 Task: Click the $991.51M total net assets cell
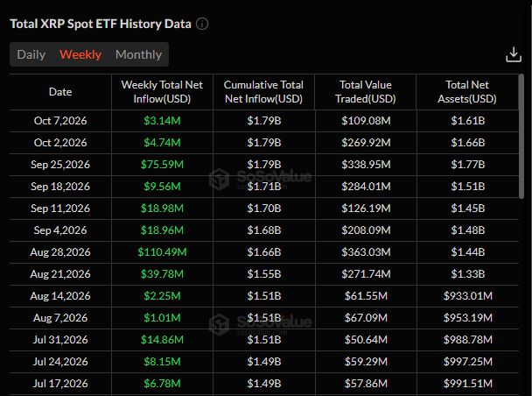click(468, 384)
